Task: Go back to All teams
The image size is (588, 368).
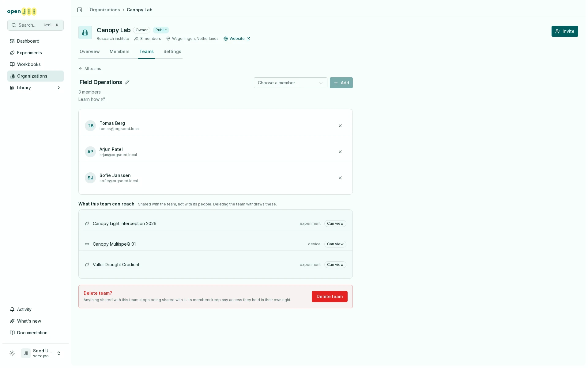Action: tap(90, 69)
